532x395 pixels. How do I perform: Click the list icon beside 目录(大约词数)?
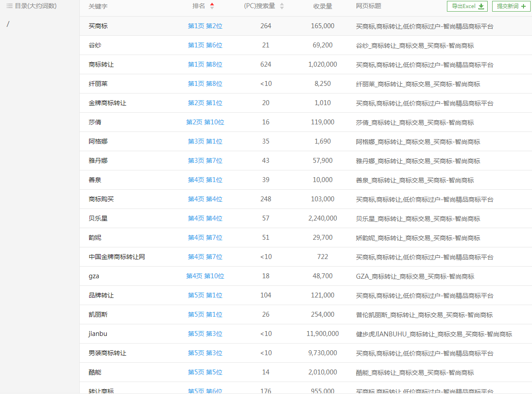coord(9,6)
